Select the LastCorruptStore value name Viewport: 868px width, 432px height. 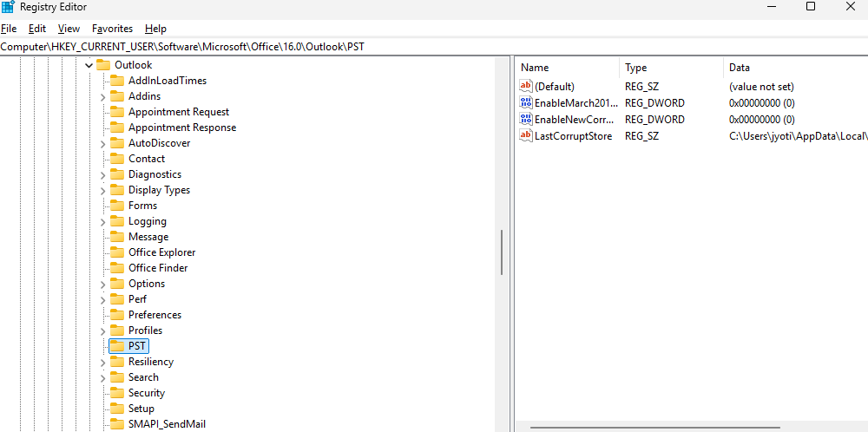(573, 135)
